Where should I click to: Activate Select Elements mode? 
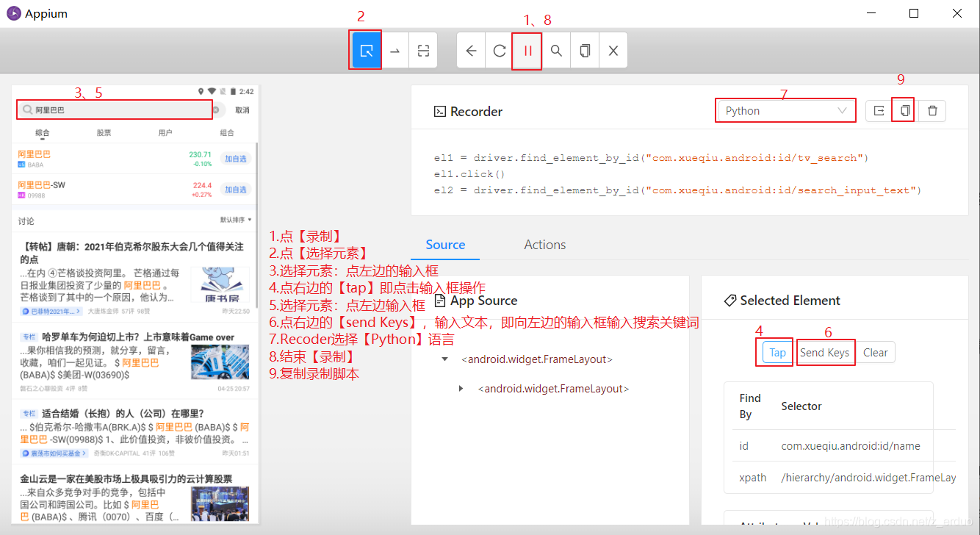(x=367, y=51)
